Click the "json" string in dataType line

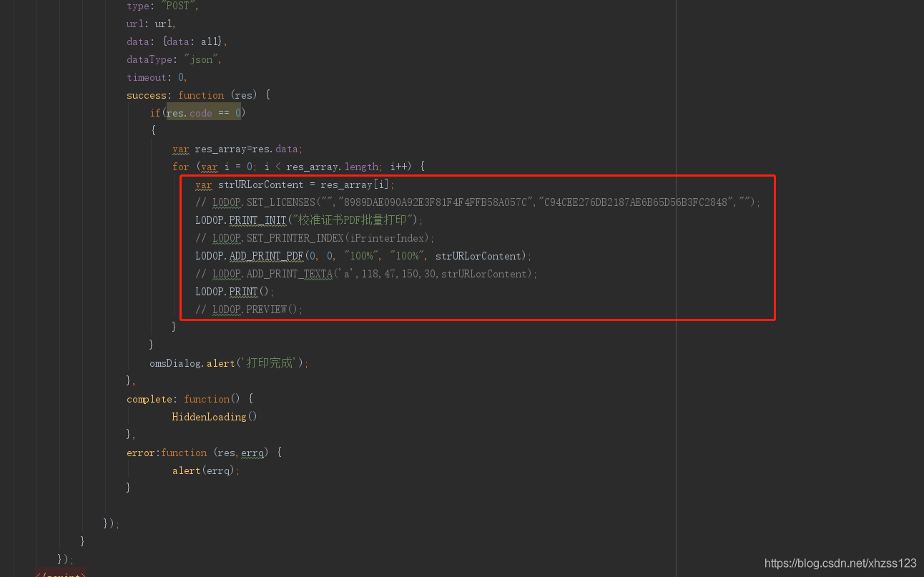tap(202, 59)
